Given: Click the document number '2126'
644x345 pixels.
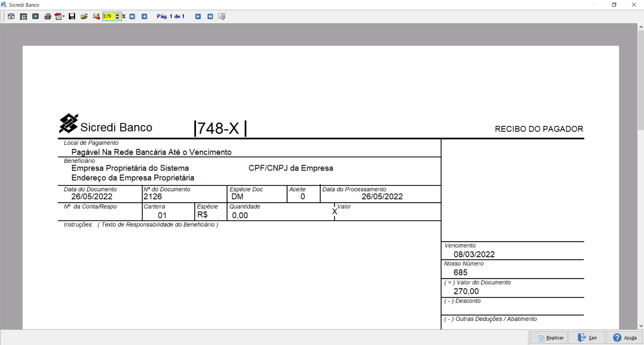Looking at the screenshot, I should (x=153, y=197).
